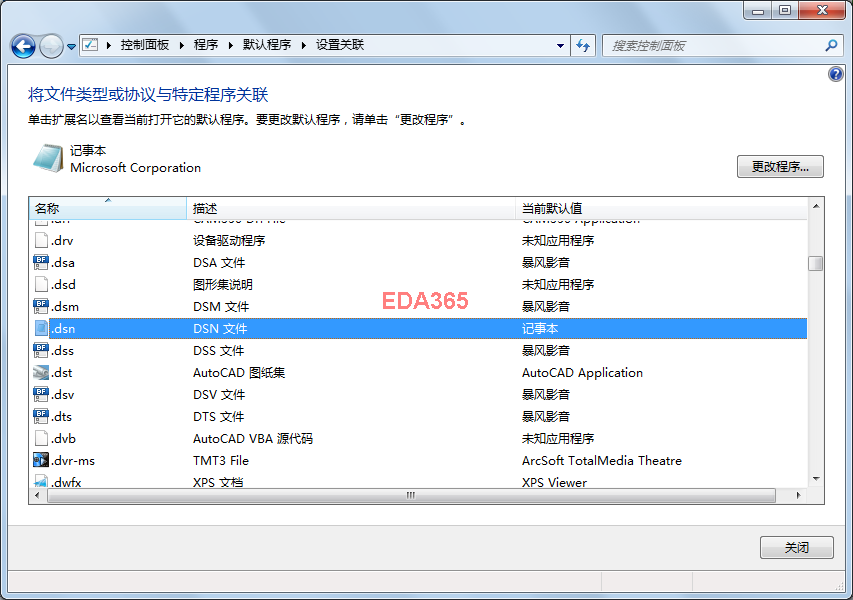Expand the arrow before 控制面板
This screenshot has height=600, width=853.
pyautogui.click(x=109, y=45)
